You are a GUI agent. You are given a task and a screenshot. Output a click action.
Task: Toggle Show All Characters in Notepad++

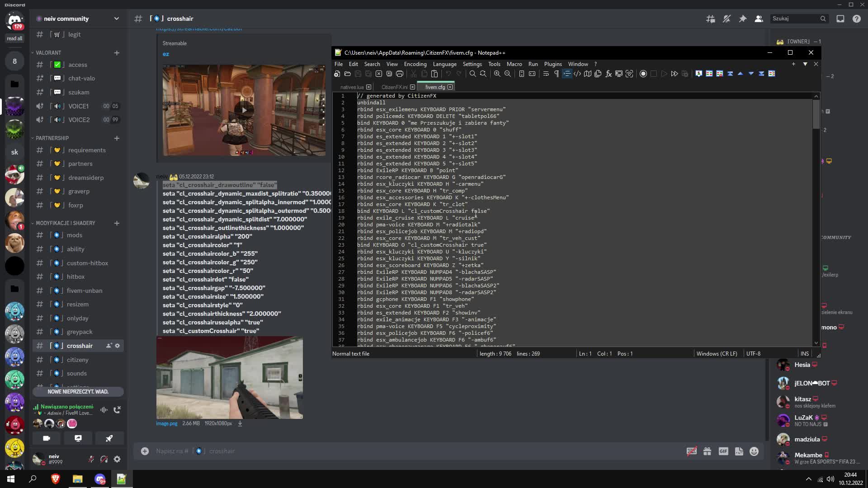pos(556,74)
